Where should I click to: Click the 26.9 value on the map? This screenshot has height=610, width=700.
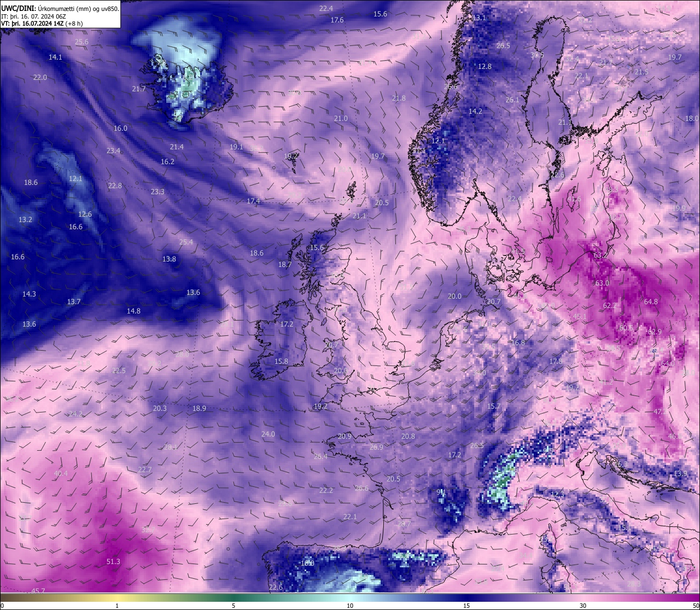[376, 447]
